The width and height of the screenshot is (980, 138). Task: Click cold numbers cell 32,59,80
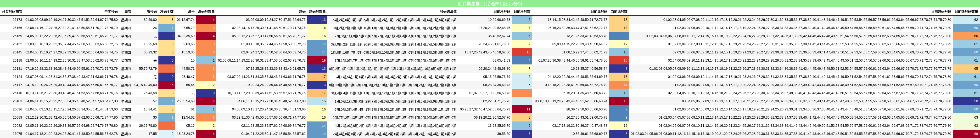[x=150, y=20]
